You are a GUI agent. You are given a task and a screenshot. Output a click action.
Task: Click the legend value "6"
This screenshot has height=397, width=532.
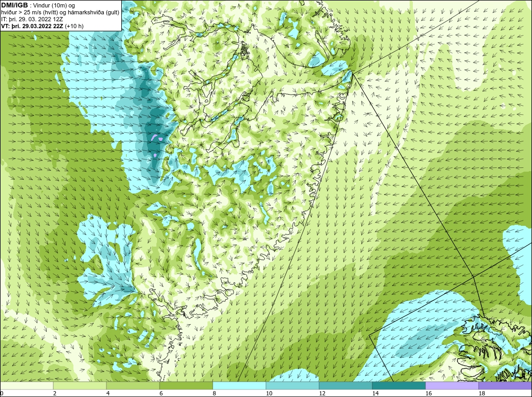coord(161,393)
